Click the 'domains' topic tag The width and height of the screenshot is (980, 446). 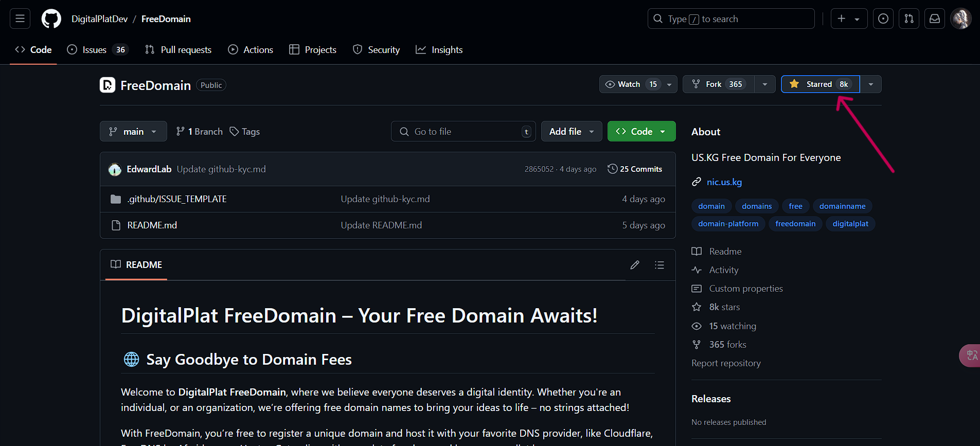point(757,206)
